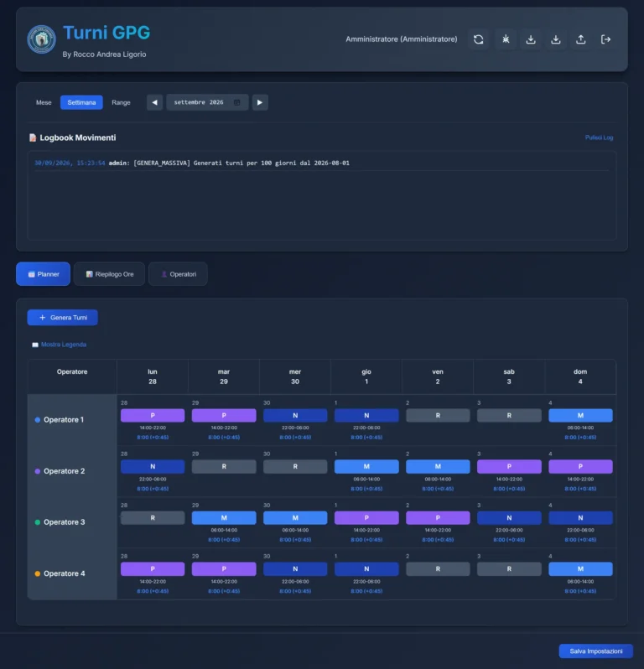Screen dimensions: 644x669
Task: Click the Turni GPG round logo
Action: tap(41, 39)
